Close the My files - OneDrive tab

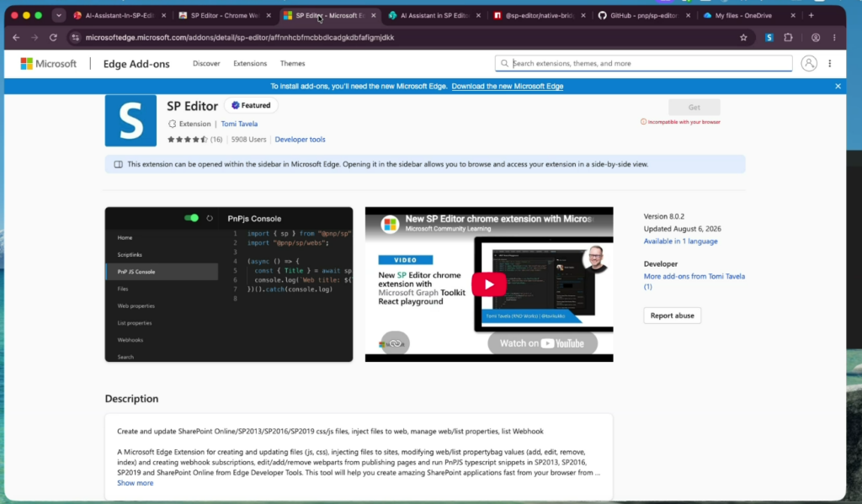793,15
